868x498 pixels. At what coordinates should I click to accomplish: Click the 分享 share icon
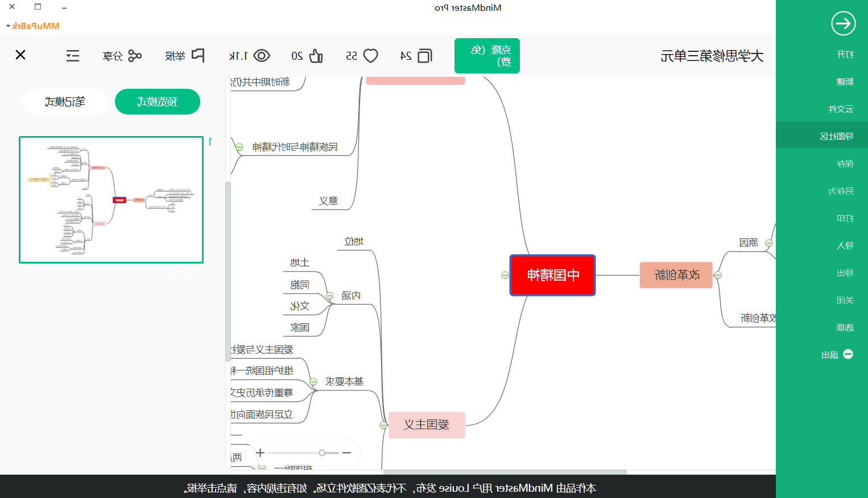(135, 56)
